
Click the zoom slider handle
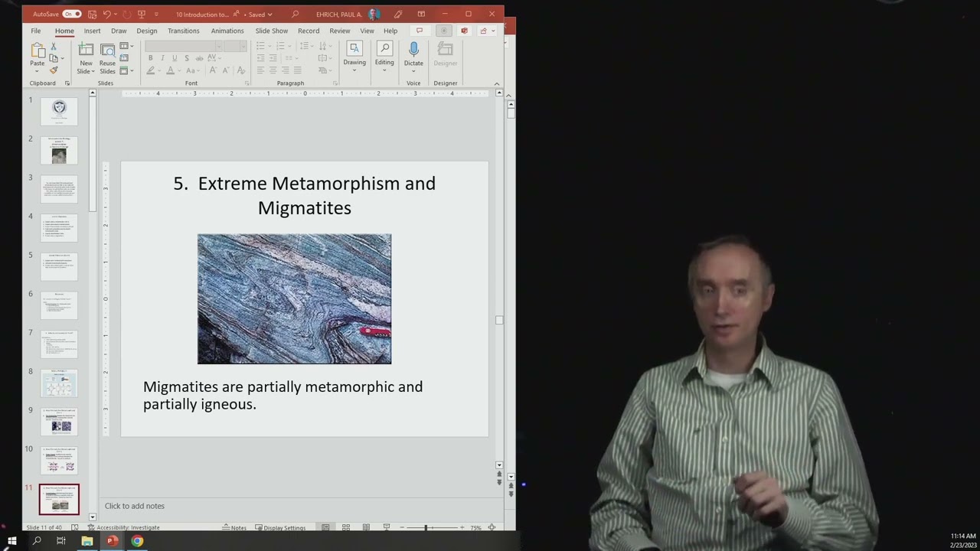tap(426, 527)
